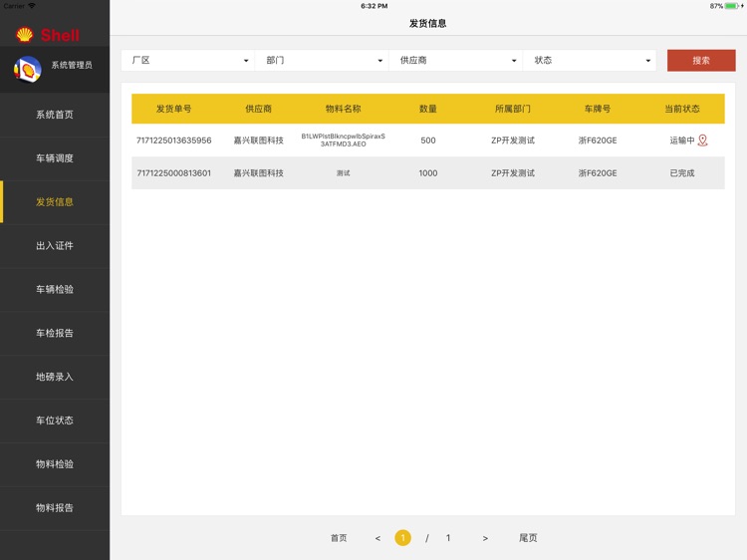Click the 当前状态 column header

click(x=682, y=109)
